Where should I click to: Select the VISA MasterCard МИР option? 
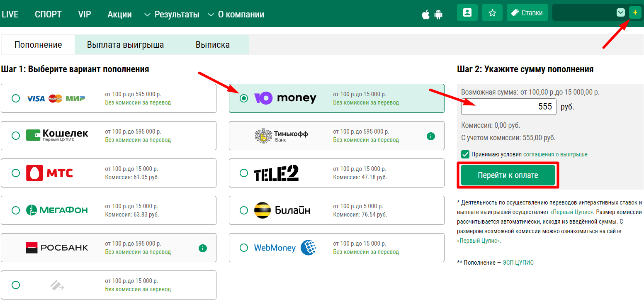tap(16, 98)
